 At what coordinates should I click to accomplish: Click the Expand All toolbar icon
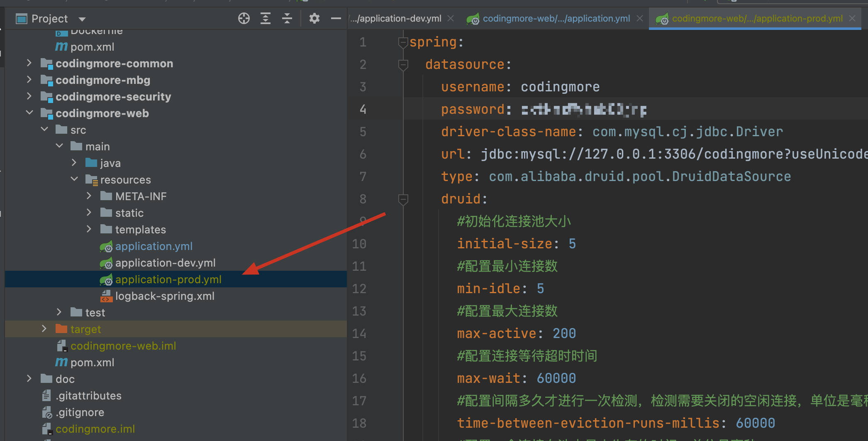pyautogui.click(x=266, y=18)
